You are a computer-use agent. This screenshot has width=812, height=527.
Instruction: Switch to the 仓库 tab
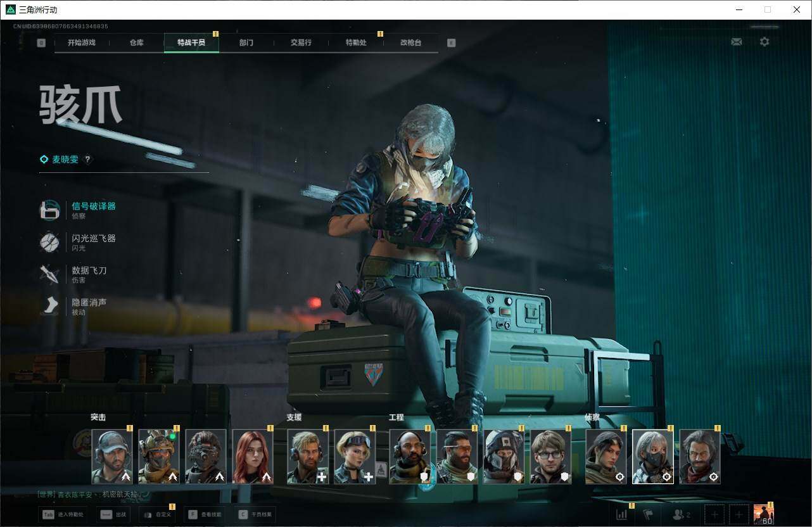coord(137,42)
